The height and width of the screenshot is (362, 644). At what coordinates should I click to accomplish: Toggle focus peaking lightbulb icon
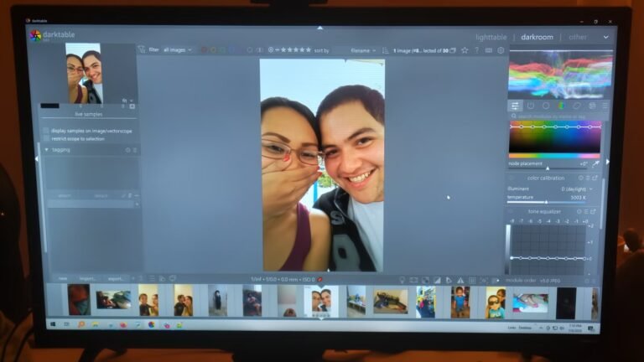click(x=402, y=281)
